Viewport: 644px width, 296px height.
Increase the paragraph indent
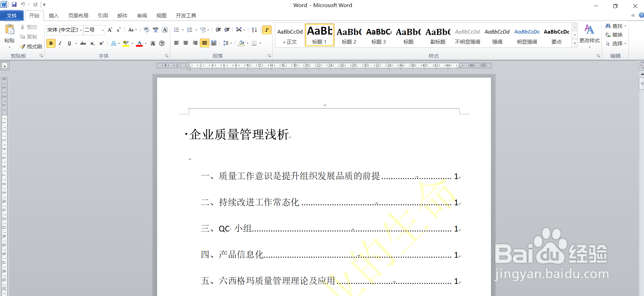227,30
